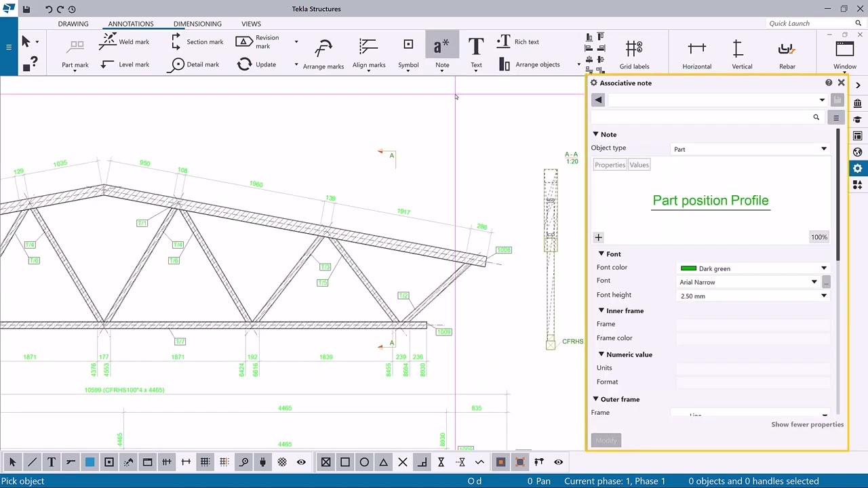Click Show fewer properties link
This screenshot has width=868, height=488.
tap(807, 424)
